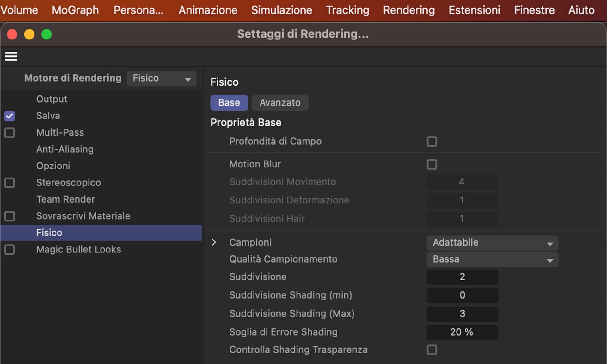Open the Motore di Rendering dropdown
This screenshot has width=607, height=364.
click(161, 78)
